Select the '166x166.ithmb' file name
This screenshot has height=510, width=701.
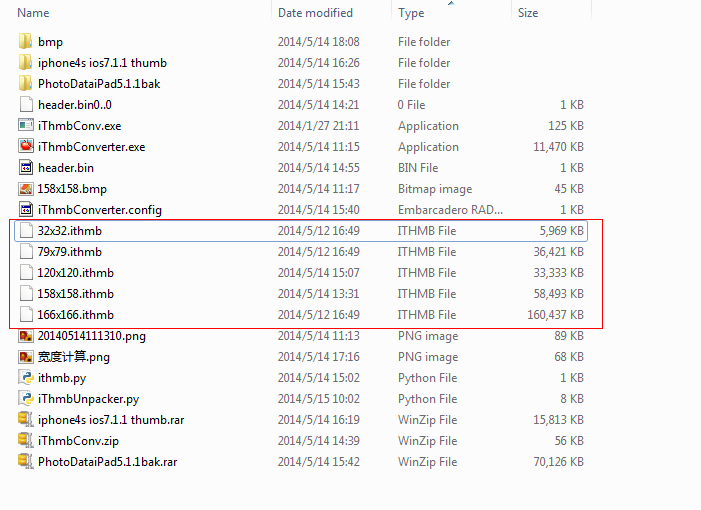coord(76,315)
